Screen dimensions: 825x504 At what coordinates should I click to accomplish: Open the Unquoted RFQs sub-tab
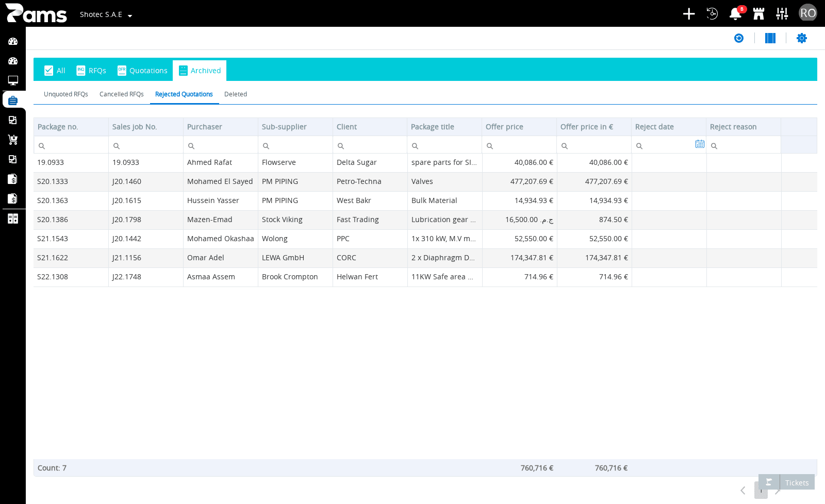(x=66, y=94)
